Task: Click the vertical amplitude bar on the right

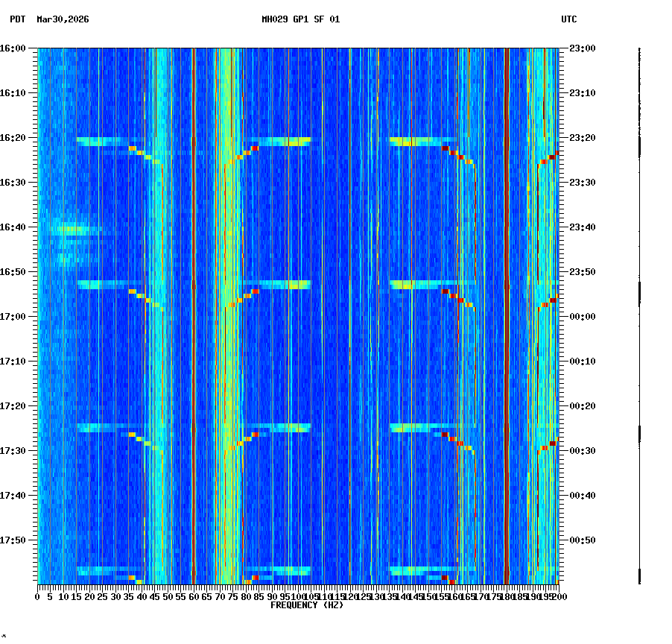Action: 638,313
